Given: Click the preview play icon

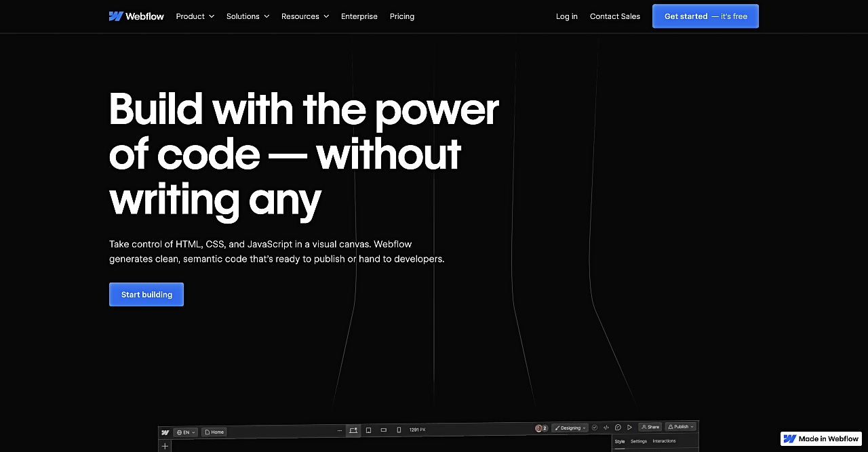Looking at the screenshot, I should tap(629, 427).
